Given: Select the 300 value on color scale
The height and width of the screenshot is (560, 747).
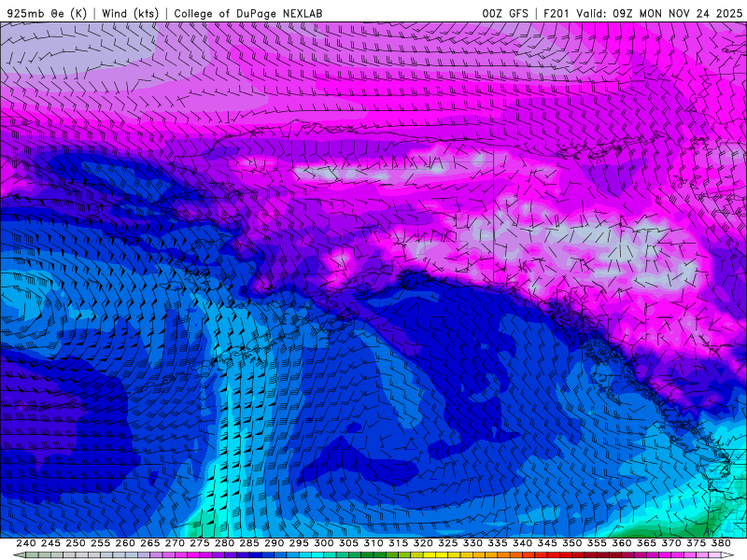Looking at the screenshot, I should click(323, 543).
